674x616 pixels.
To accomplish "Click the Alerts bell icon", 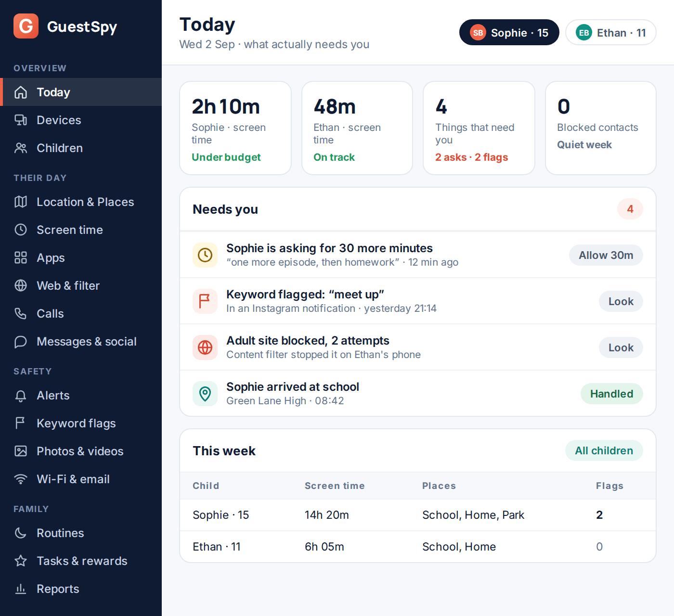I will 21,395.
